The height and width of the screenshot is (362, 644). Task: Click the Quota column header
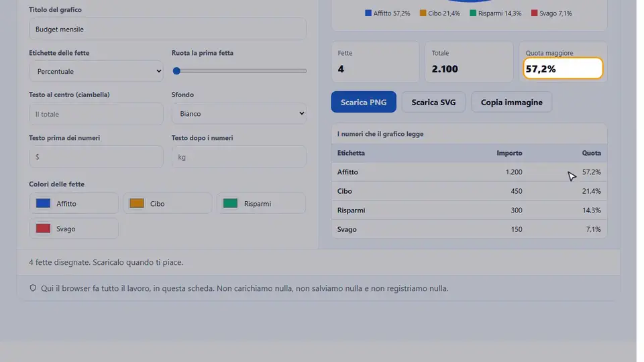(x=592, y=153)
